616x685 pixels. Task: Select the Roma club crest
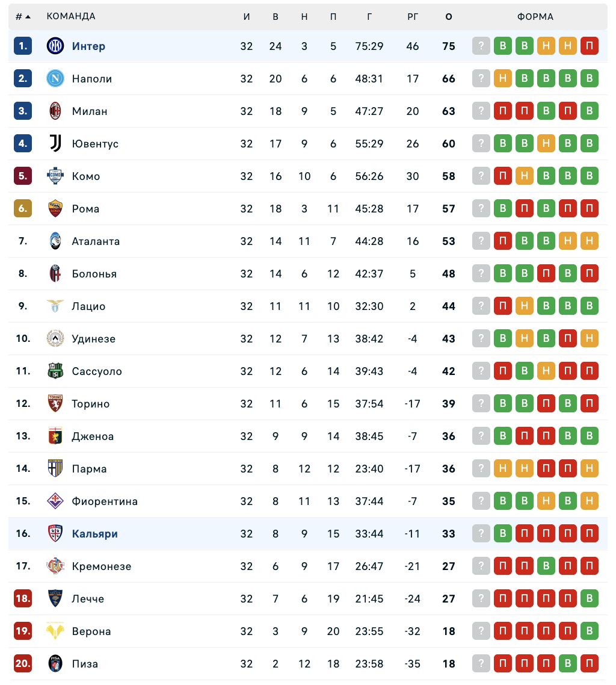pyautogui.click(x=55, y=208)
